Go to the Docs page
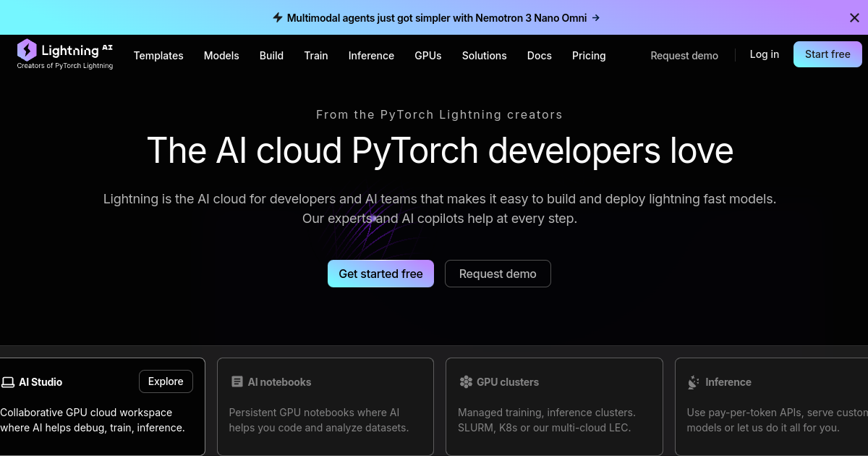Image resolution: width=868 pixels, height=456 pixels. (x=540, y=56)
